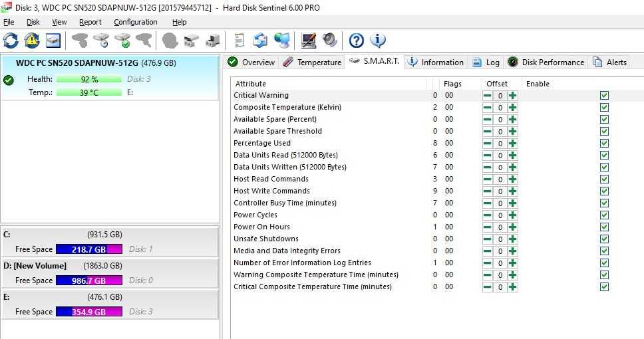Decrease offset for Unsafe Shutdowns
Viewport: 644px width, 339px height.
click(487, 239)
